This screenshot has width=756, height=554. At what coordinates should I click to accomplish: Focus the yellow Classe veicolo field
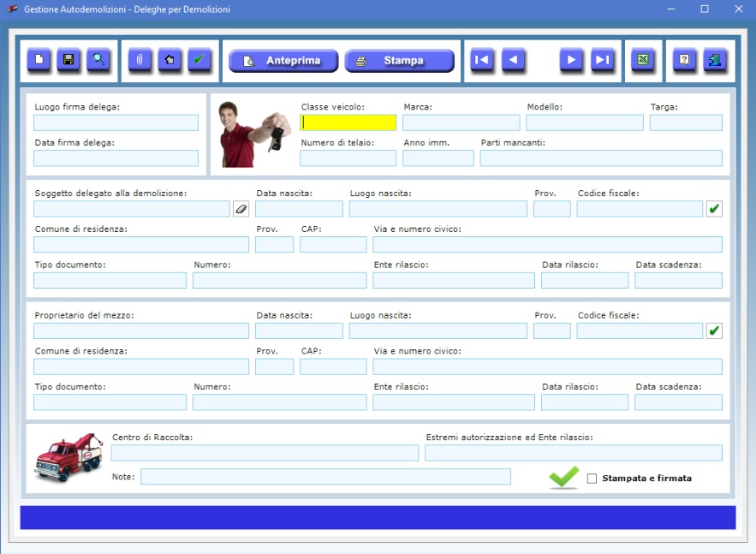348,122
